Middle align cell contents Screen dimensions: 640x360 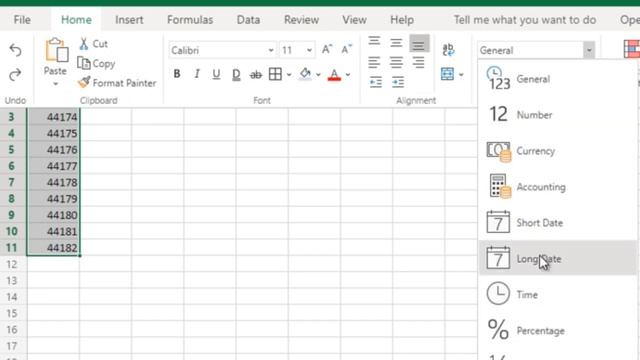[396, 42]
